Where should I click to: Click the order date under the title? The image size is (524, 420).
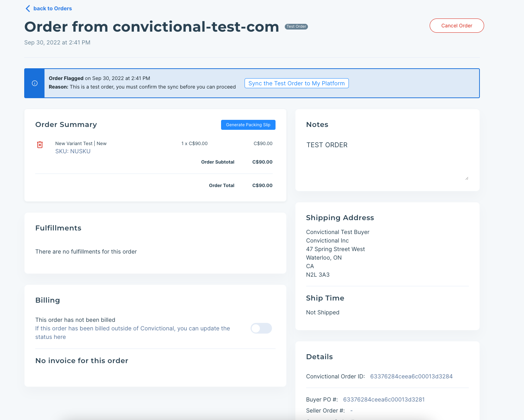click(57, 42)
